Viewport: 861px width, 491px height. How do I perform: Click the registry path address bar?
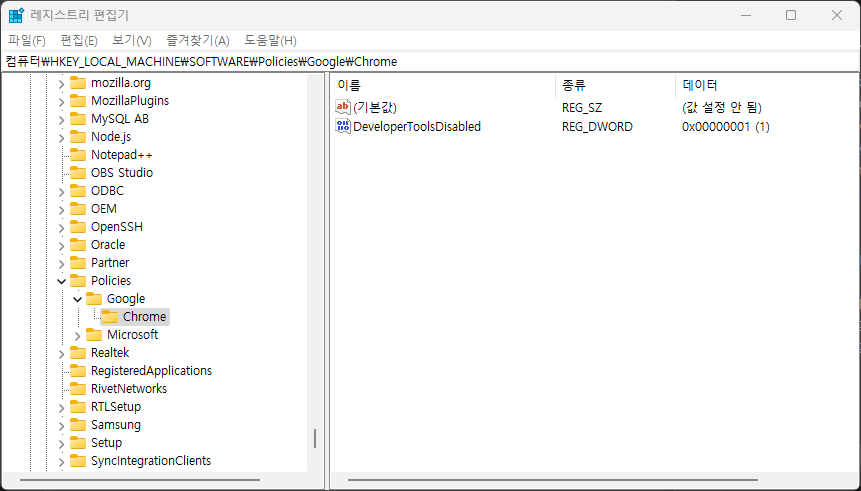430,61
